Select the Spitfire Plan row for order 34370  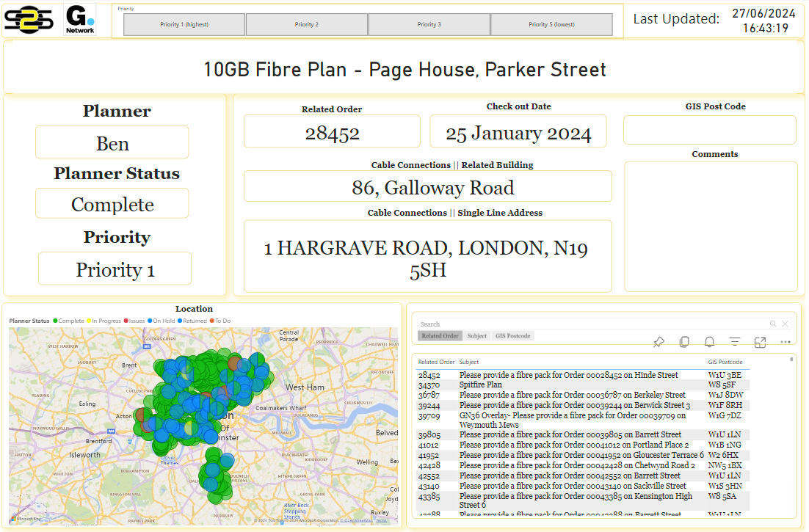click(480, 385)
